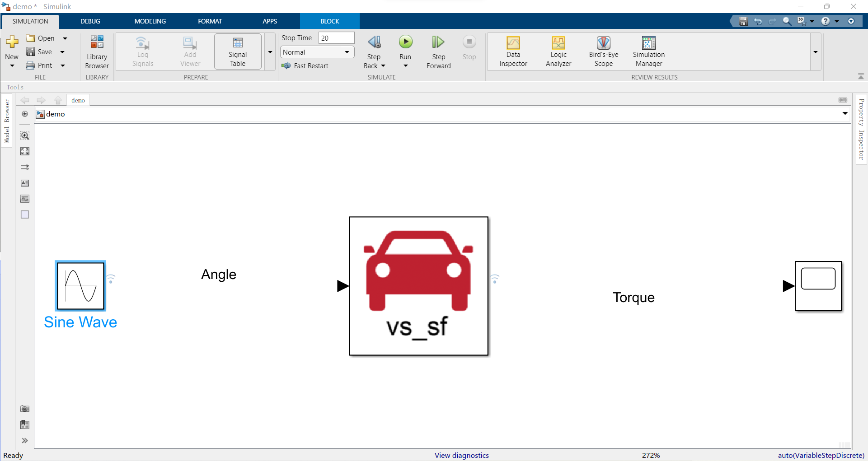868x461 pixels.
Task: Click the Fit to View icon
Action: point(25,151)
